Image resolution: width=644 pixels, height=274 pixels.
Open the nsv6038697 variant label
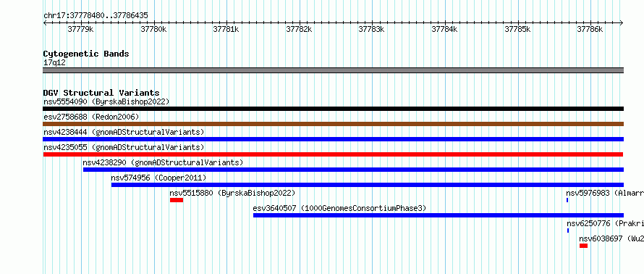pos(611,238)
